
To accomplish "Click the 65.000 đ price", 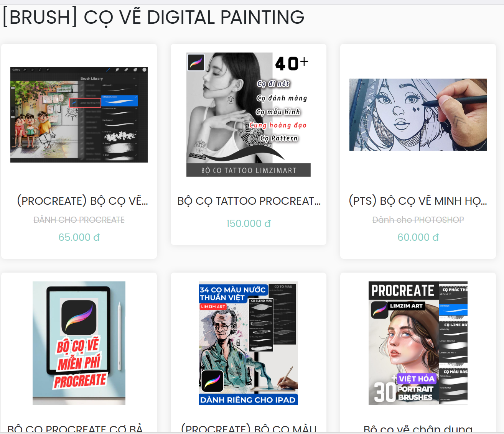I will 79,237.
